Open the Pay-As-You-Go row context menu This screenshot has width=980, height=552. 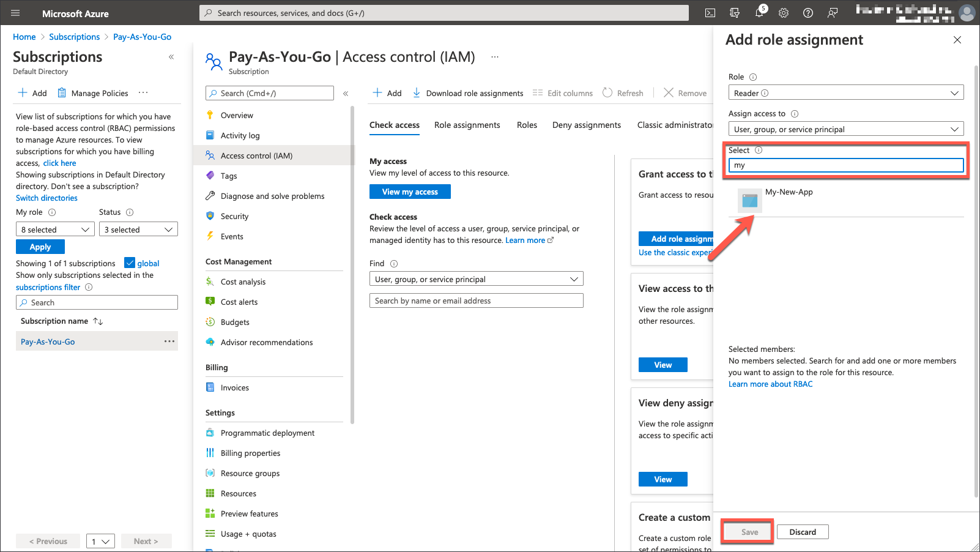pos(169,341)
